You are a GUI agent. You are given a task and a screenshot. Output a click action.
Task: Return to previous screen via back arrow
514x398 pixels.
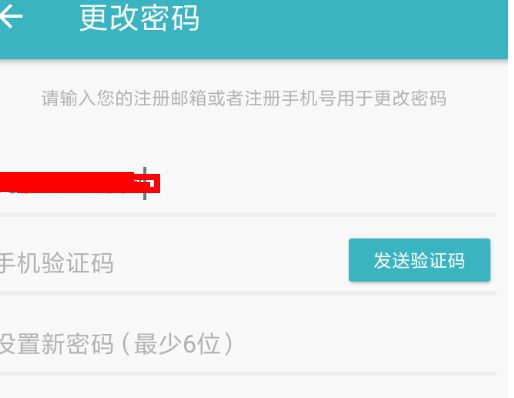click(11, 16)
